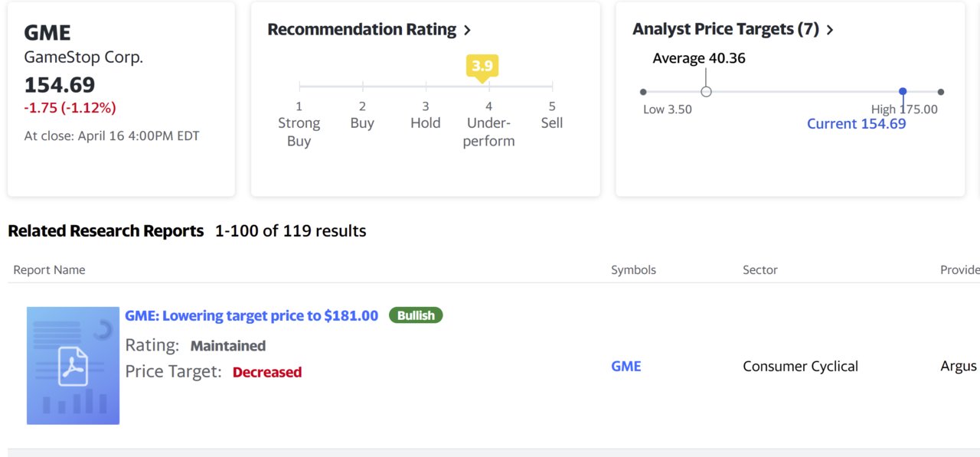Screen dimensions: 980x457
Task: Open the PDF research report thumbnail
Action: coord(73,365)
